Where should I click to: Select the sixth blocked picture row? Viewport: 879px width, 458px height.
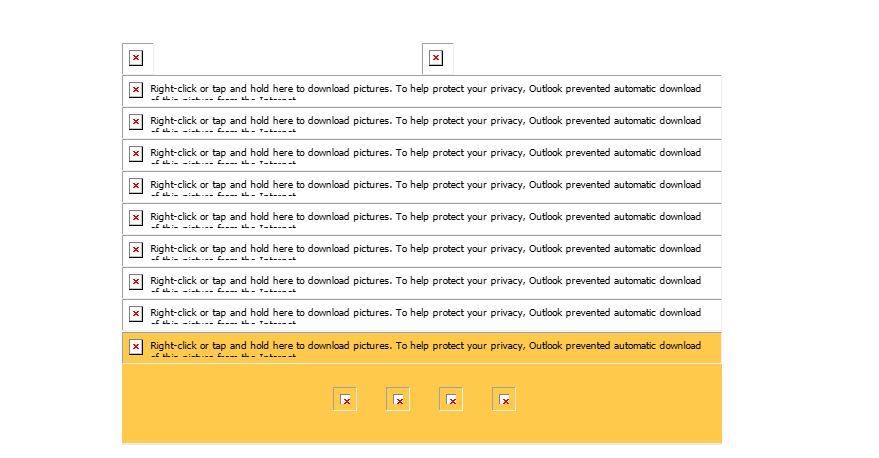pos(425,250)
